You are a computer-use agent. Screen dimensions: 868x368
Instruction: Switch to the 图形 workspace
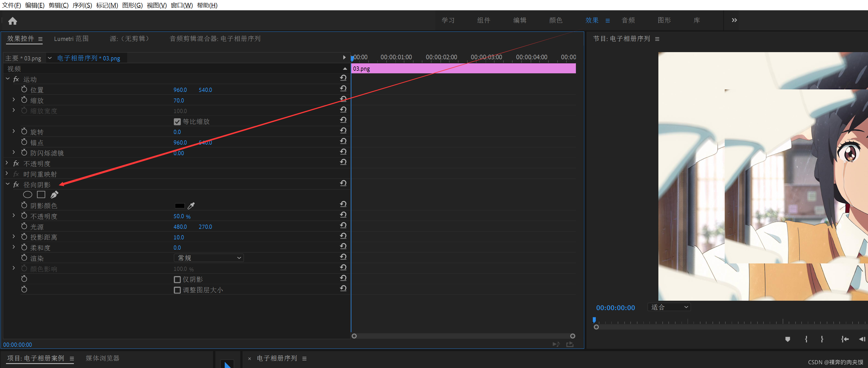664,20
